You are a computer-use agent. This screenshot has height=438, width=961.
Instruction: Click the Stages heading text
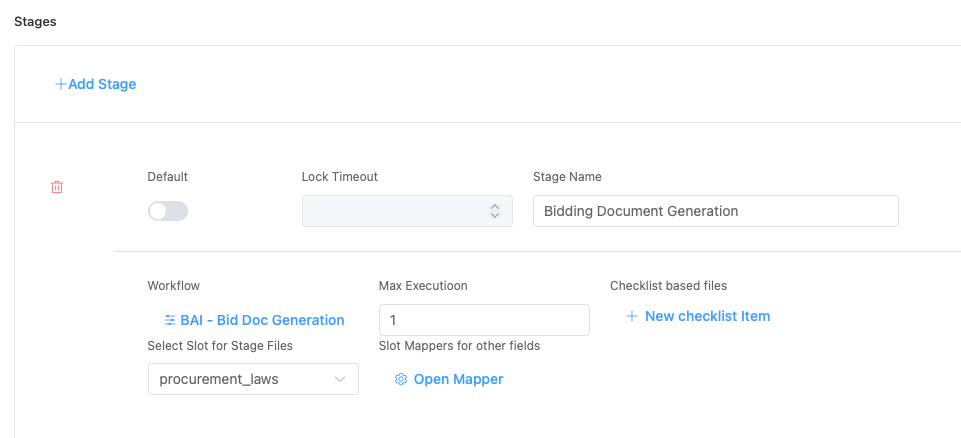coord(35,21)
